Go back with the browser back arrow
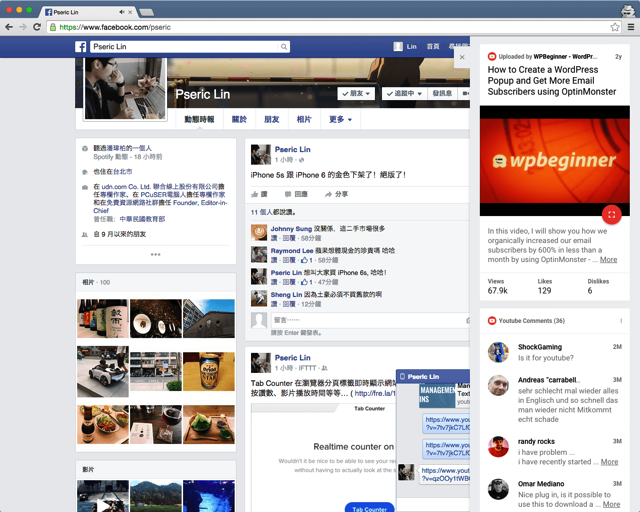Screen dimensions: 640x512 (9, 27)
